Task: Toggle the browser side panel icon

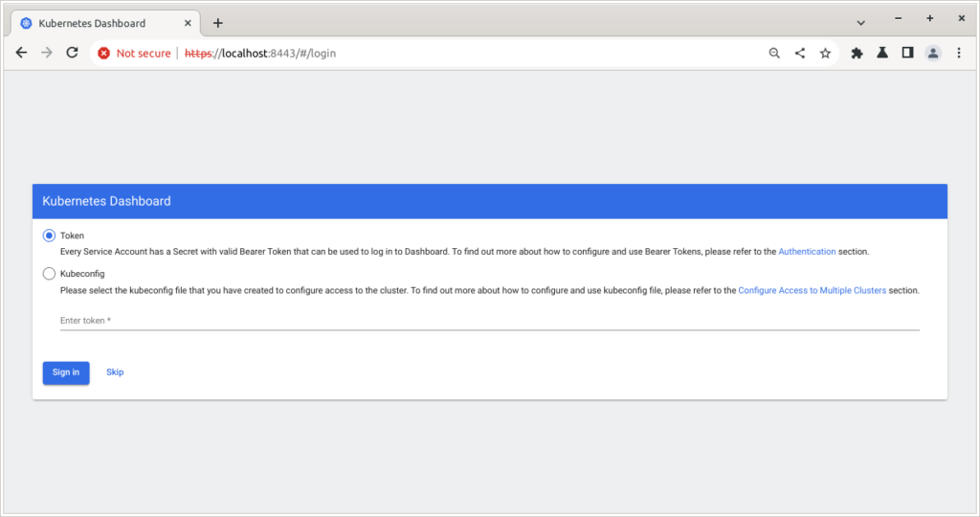Action: click(x=907, y=54)
